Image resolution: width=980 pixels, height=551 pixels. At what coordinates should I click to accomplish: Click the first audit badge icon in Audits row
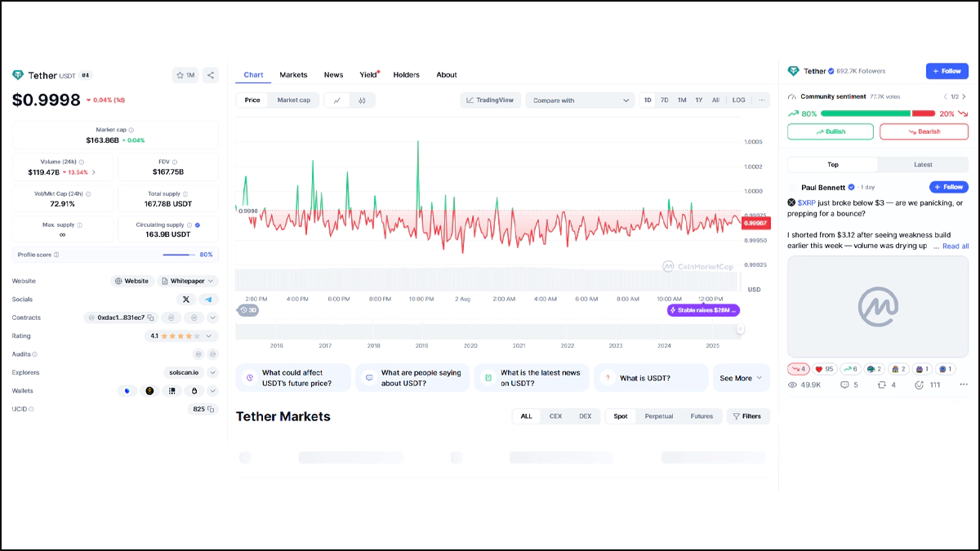click(x=198, y=354)
